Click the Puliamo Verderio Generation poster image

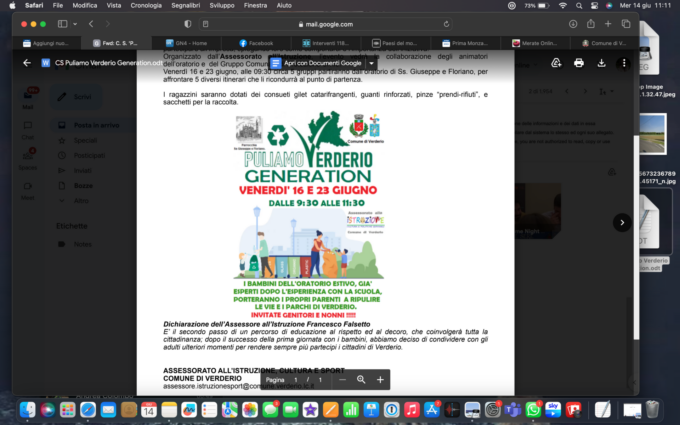click(308, 215)
